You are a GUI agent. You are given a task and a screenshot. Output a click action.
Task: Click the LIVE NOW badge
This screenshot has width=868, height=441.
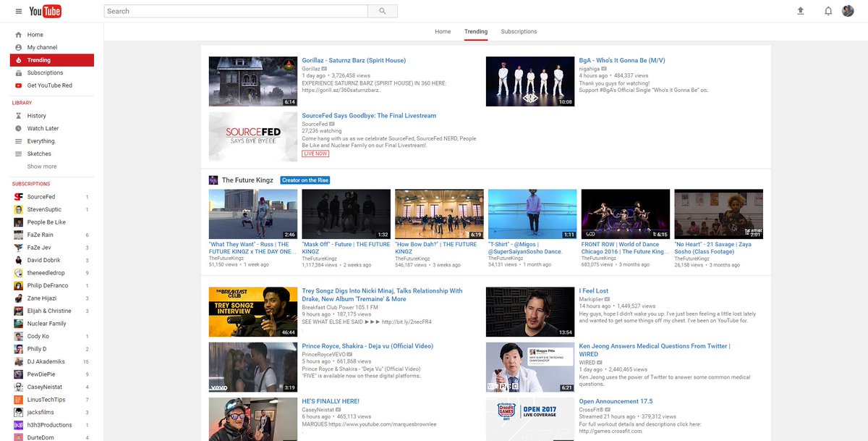coord(315,154)
